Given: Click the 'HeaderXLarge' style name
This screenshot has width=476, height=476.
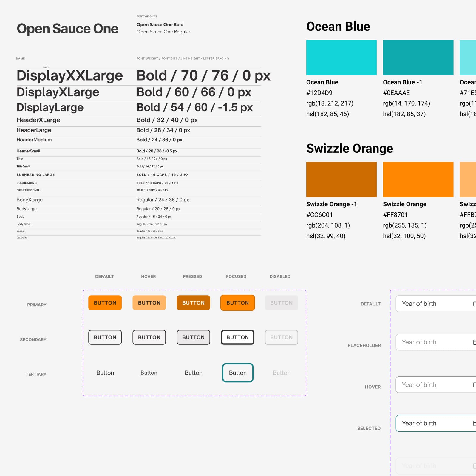Looking at the screenshot, I should (x=38, y=120).
